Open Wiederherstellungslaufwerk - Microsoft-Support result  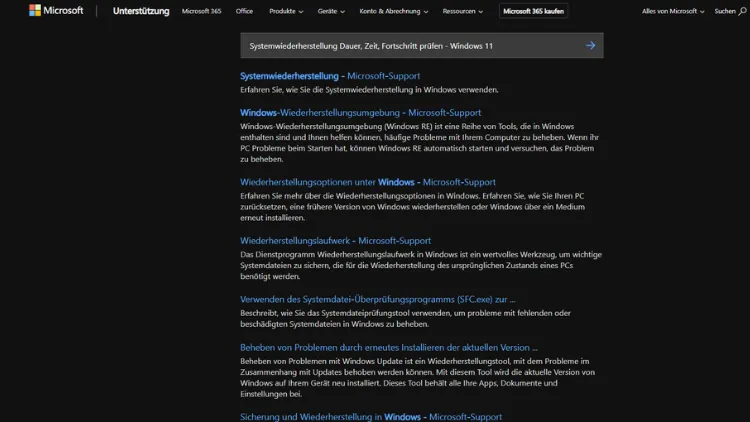click(335, 241)
